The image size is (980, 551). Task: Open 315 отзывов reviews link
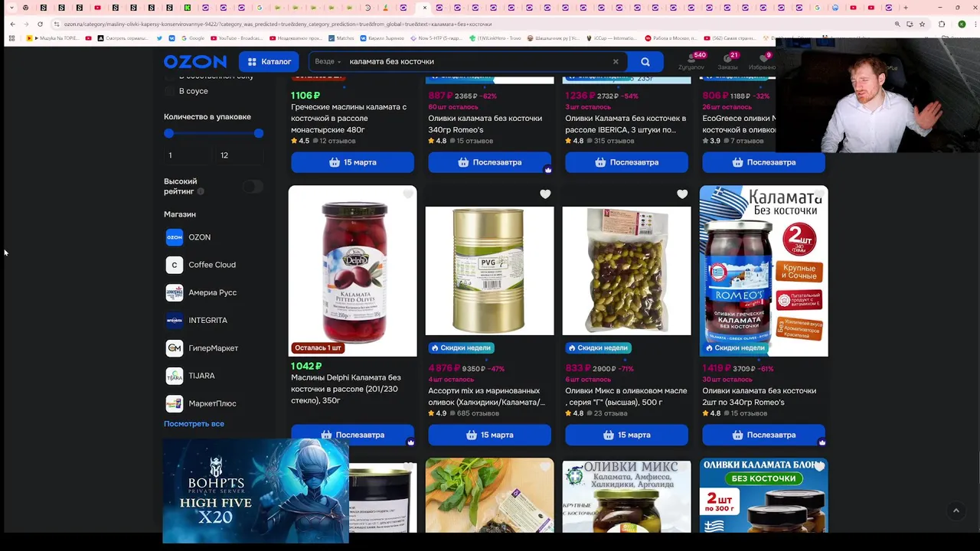(614, 141)
